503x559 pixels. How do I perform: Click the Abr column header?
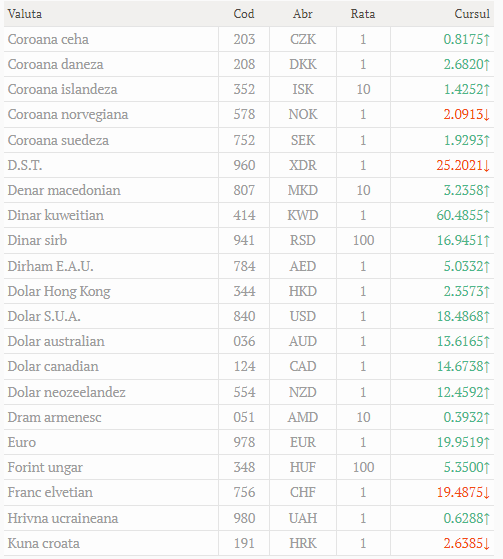click(303, 14)
